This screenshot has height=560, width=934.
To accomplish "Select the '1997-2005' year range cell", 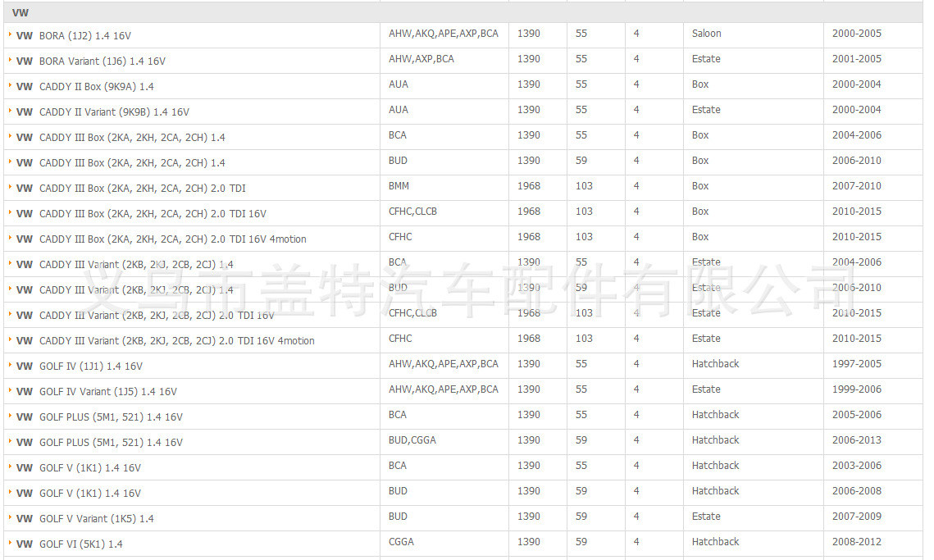I will (857, 364).
